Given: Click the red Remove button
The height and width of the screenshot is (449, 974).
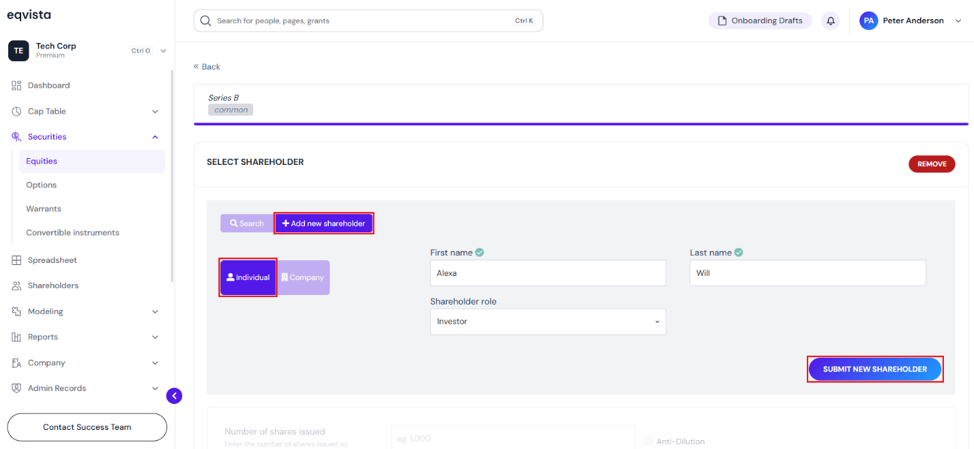Looking at the screenshot, I should [x=932, y=164].
